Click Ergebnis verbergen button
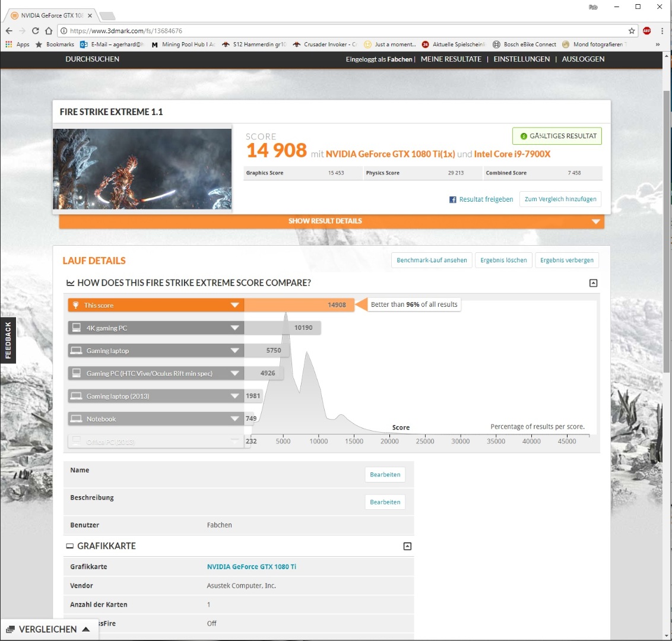 click(566, 260)
